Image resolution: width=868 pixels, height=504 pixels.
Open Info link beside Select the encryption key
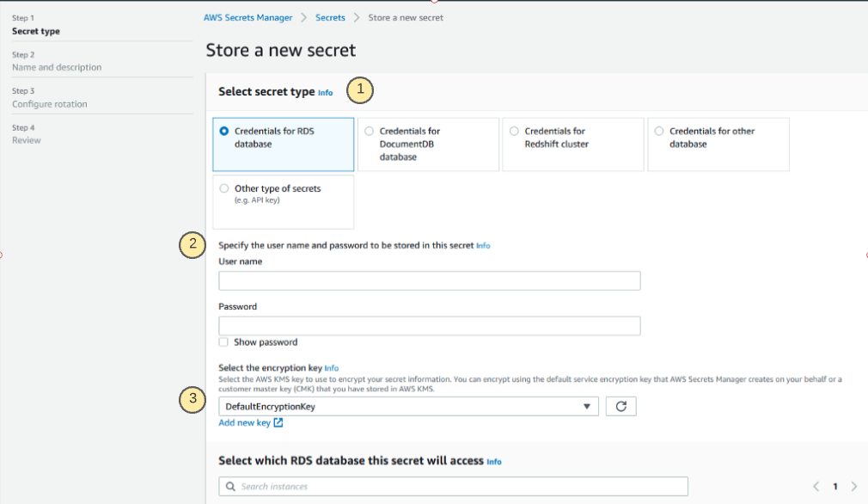(x=332, y=368)
